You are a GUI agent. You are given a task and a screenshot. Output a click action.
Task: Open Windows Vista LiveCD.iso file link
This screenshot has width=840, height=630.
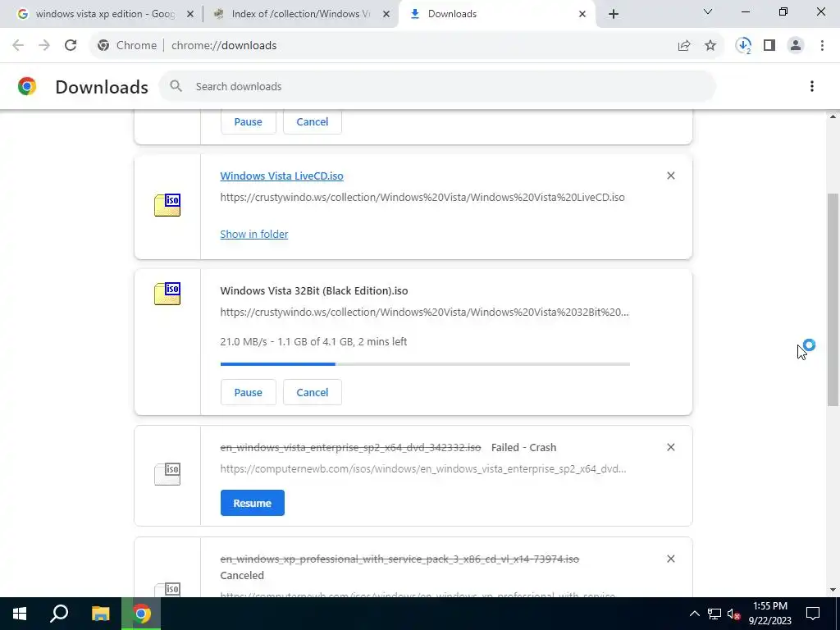(282, 176)
